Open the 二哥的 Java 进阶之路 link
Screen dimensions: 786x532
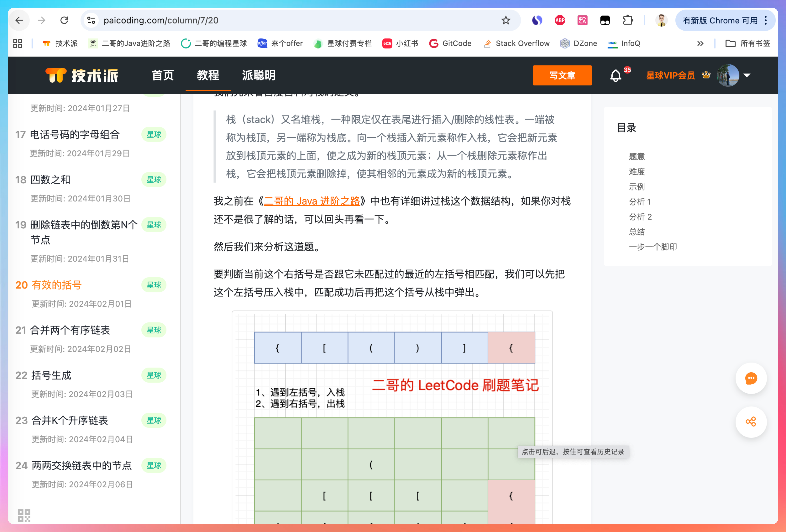pos(312,201)
